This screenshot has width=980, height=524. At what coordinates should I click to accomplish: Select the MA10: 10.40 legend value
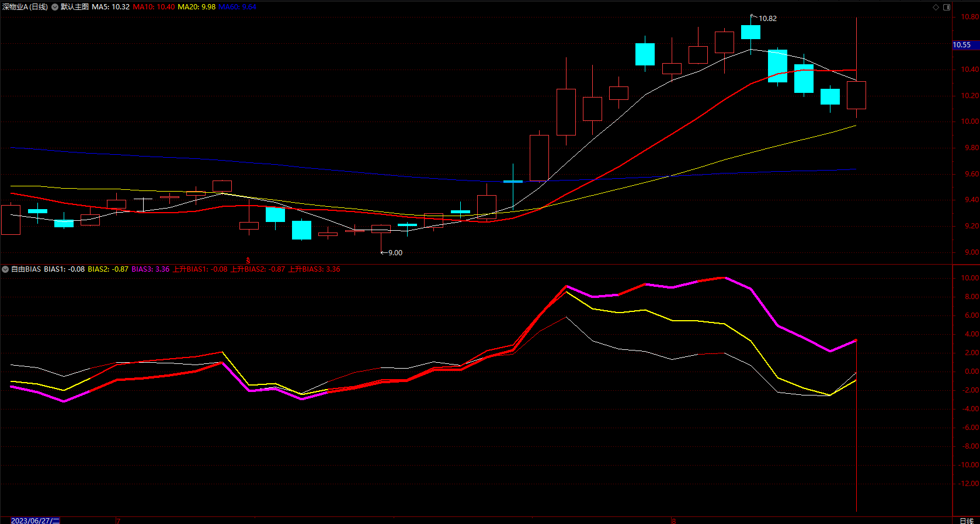click(154, 7)
